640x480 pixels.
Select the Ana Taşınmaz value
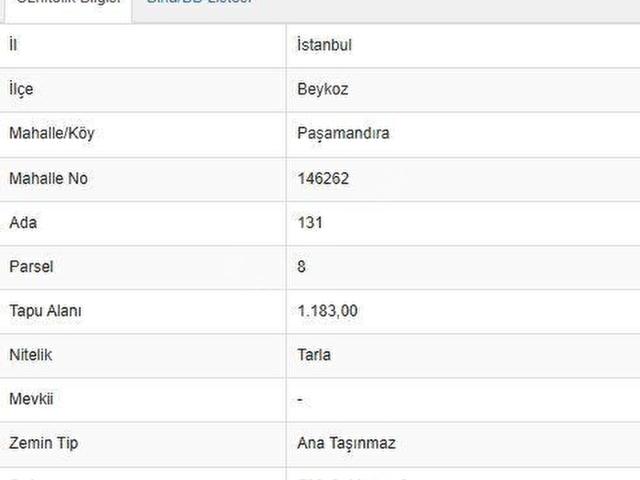(x=346, y=443)
